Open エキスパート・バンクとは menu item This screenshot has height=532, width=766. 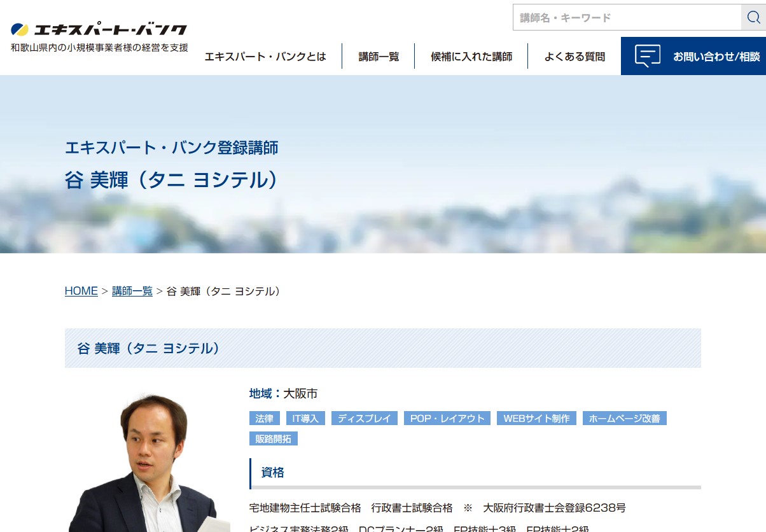(265, 57)
